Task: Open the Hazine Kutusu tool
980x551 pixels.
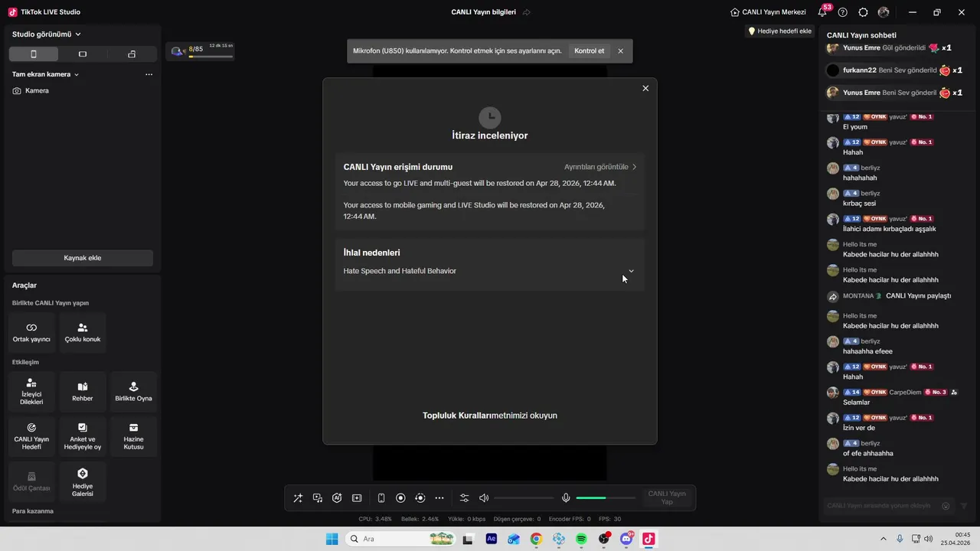Action: coord(133,436)
